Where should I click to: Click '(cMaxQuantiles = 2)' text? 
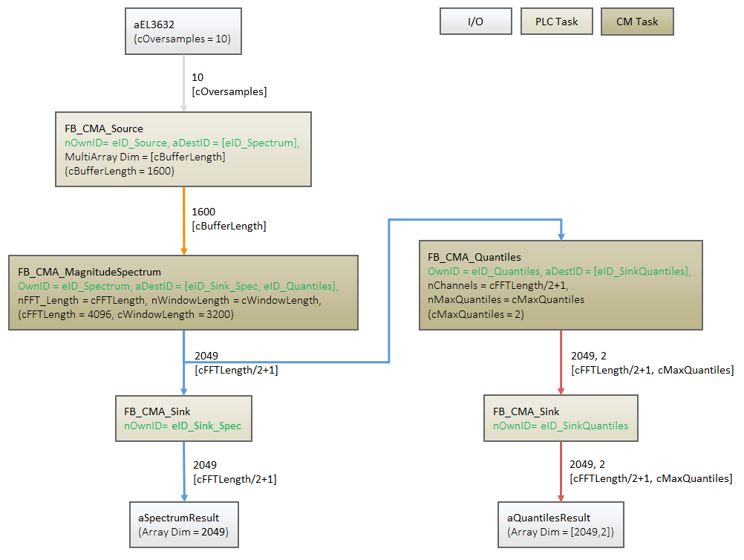pyautogui.click(x=476, y=315)
